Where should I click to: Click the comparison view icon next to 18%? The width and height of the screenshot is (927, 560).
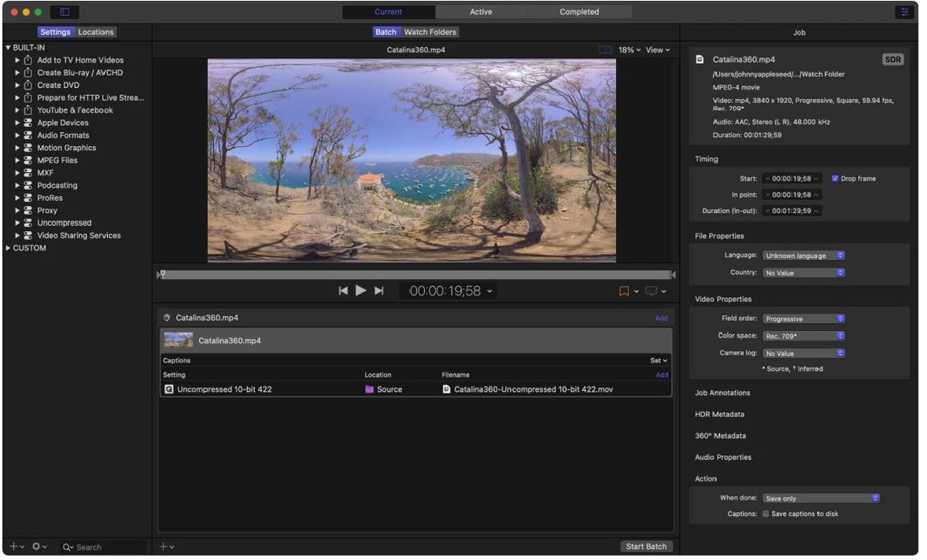[605, 50]
